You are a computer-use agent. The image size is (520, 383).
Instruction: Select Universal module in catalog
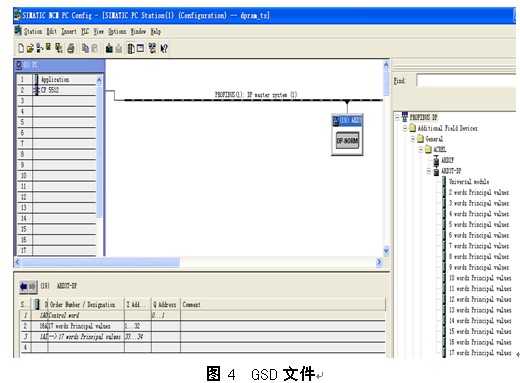(x=469, y=182)
